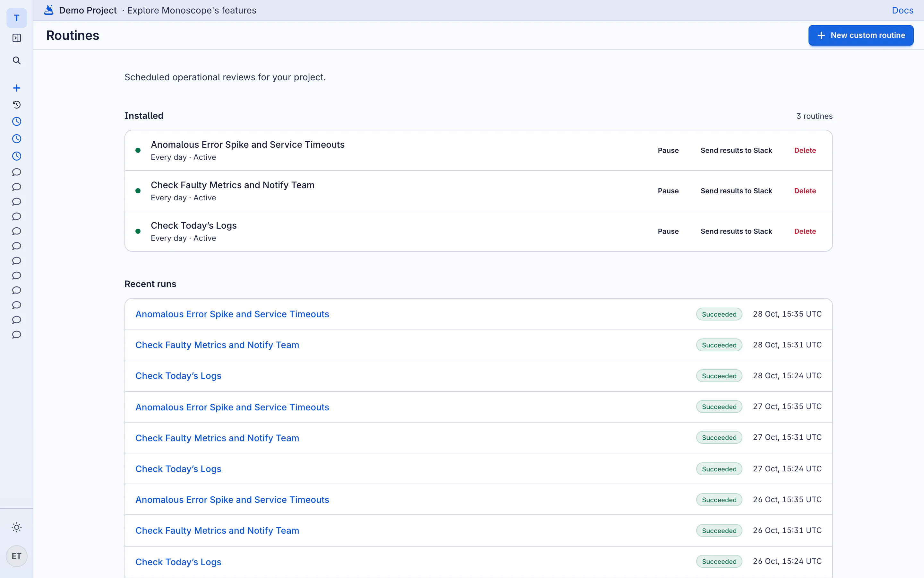The image size is (924, 578).
Task: Click the Demo Project title
Action: (x=88, y=10)
